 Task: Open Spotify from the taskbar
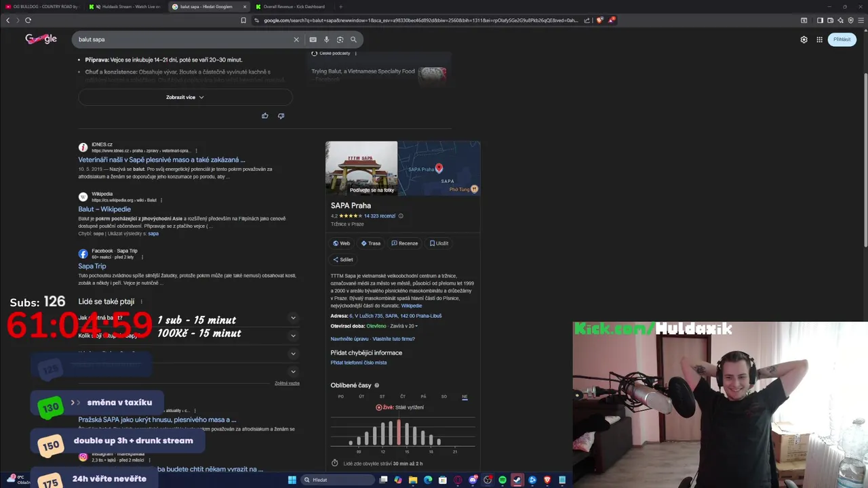coord(502,480)
